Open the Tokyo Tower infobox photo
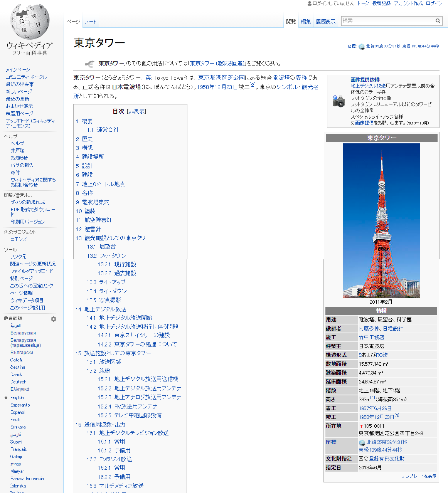The height and width of the screenshot is (494, 448). (381, 221)
